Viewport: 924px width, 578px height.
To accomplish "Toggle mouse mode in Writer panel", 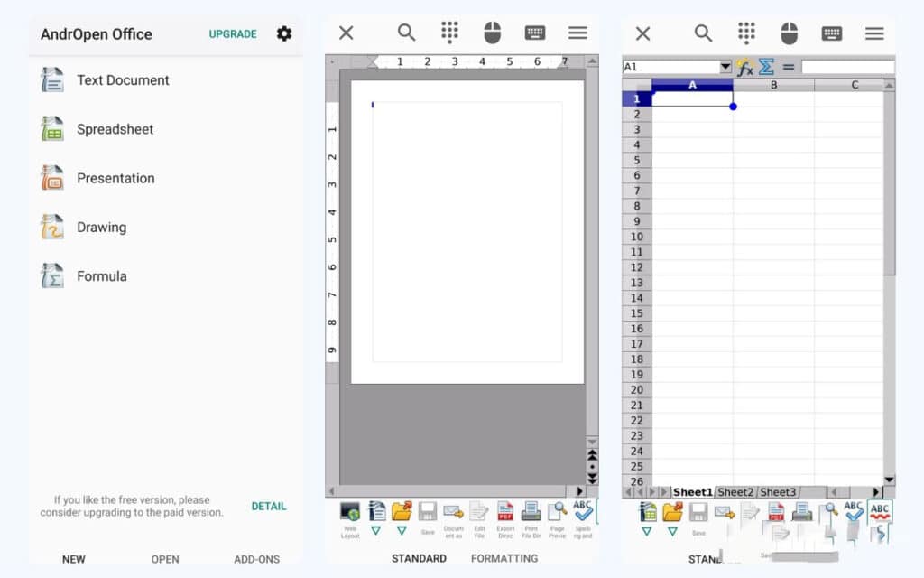I will (493, 33).
